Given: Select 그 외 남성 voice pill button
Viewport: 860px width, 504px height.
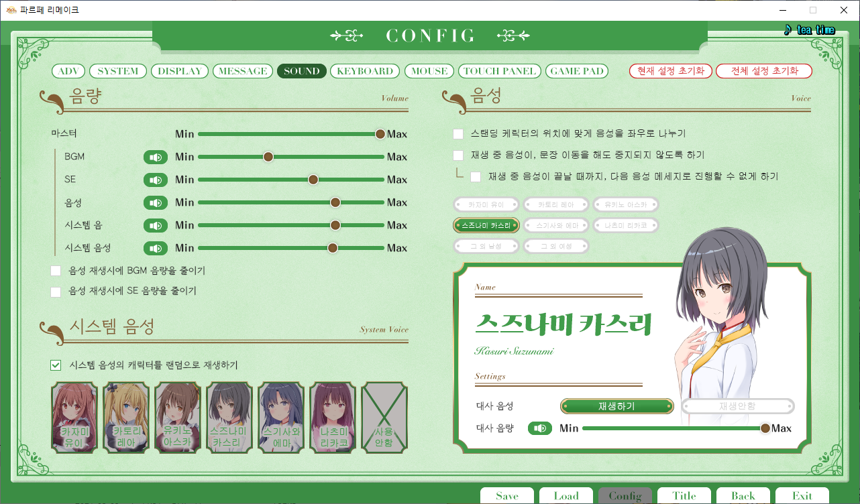Looking at the screenshot, I should (486, 247).
